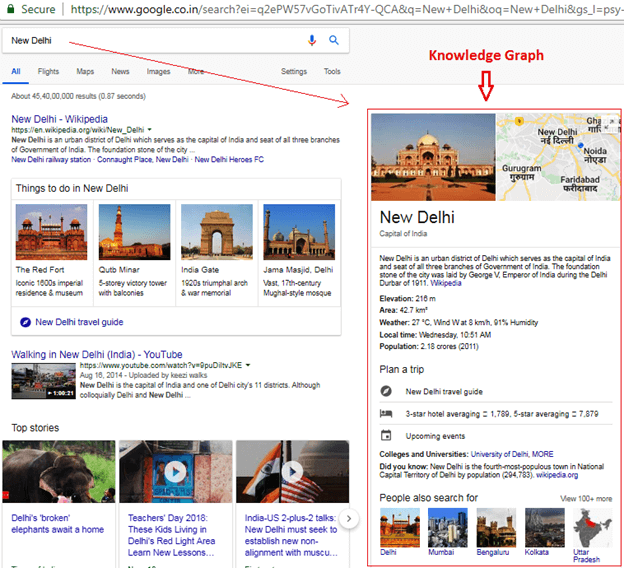Click the calendar icon for Upcoming events

386,436
